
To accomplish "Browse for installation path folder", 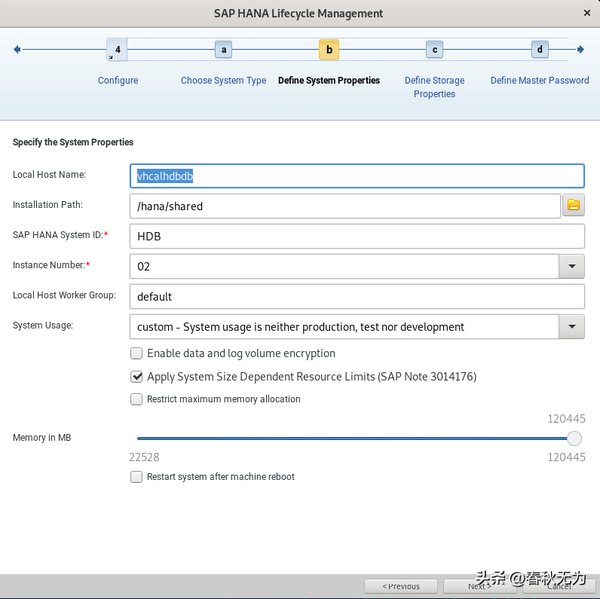I will pyautogui.click(x=573, y=206).
